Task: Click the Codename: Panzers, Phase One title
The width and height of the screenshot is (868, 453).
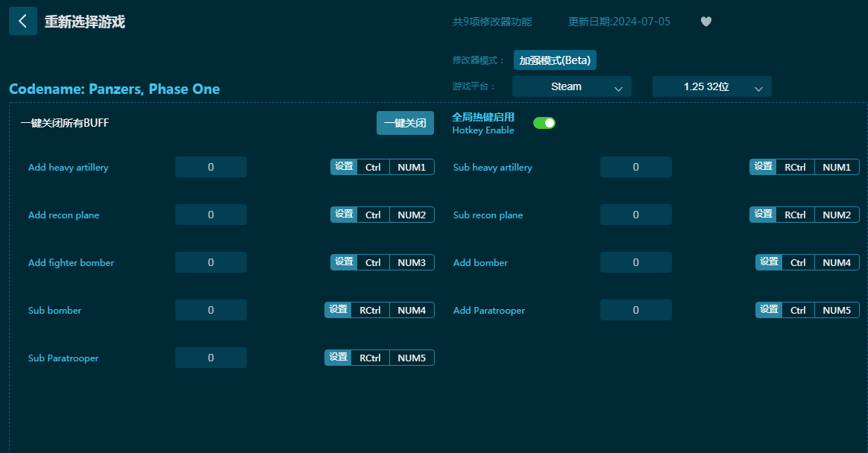Action: click(x=115, y=89)
